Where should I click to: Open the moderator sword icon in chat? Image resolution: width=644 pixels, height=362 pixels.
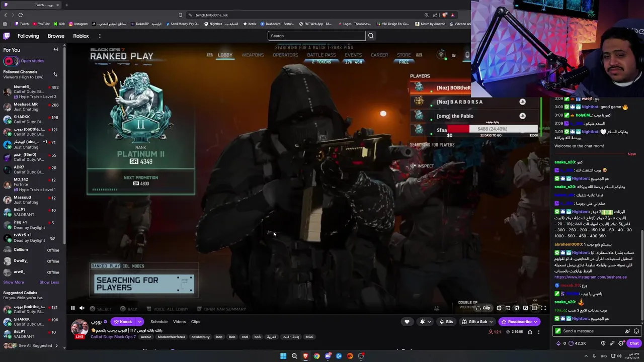point(612,343)
